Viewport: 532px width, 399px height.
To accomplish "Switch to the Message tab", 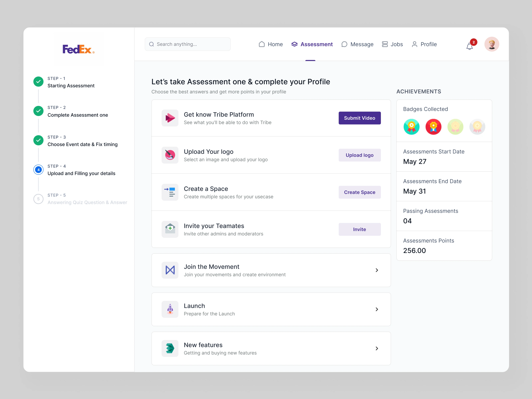I will pos(357,44).
